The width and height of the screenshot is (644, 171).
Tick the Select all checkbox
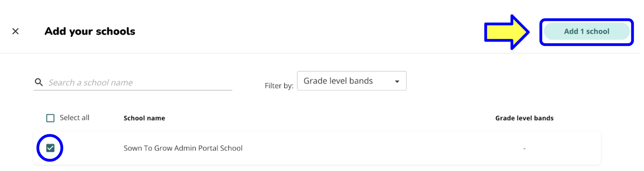click(50, 118)
